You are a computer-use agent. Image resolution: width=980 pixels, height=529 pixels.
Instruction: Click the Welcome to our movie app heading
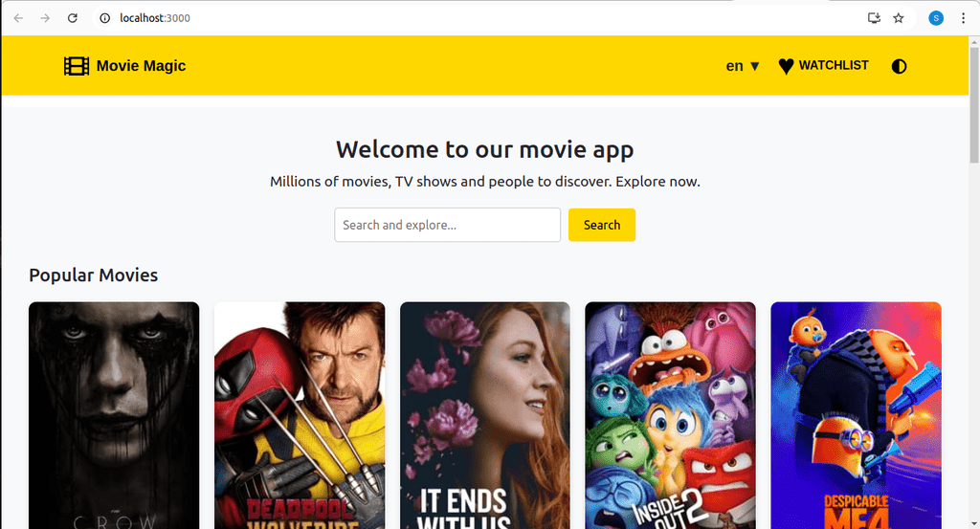coord(485,149)
